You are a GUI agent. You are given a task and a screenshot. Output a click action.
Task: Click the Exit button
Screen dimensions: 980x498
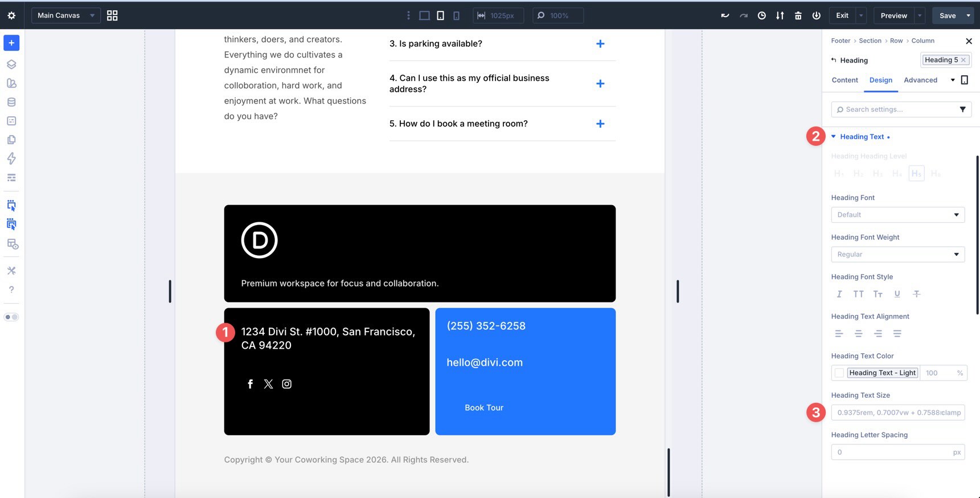842,15
